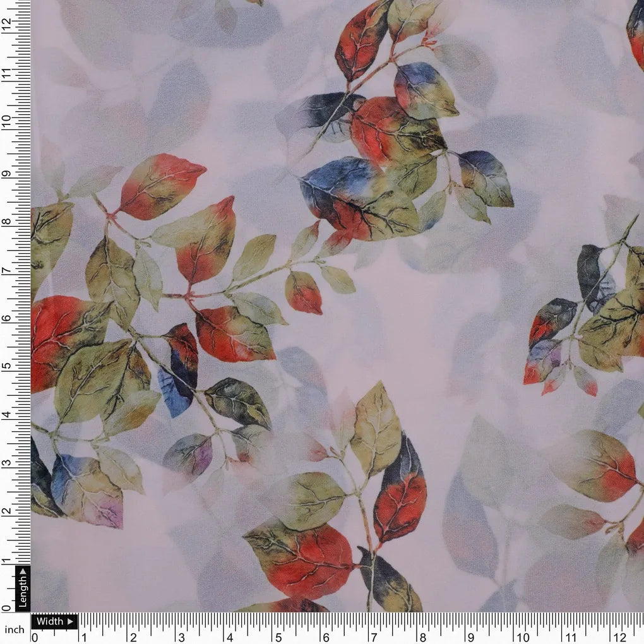644x644 pixels.
Task: Click the Width label arrow icon
Action: 70,621
